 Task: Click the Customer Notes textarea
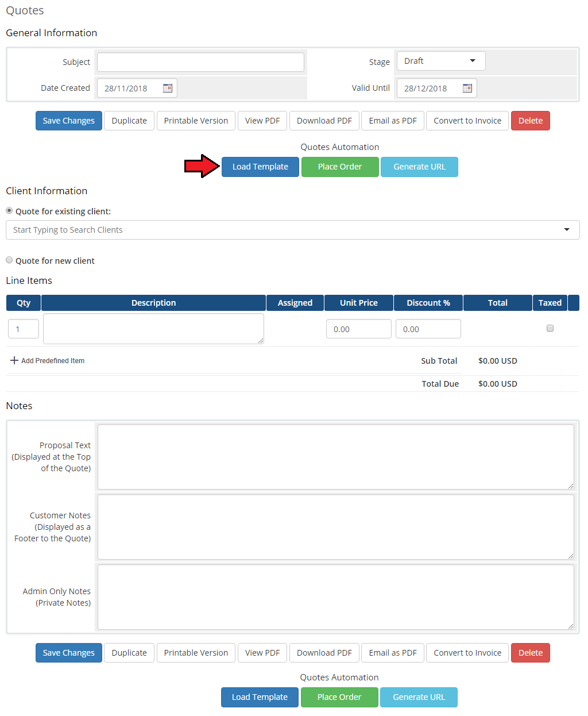point(336,527)
